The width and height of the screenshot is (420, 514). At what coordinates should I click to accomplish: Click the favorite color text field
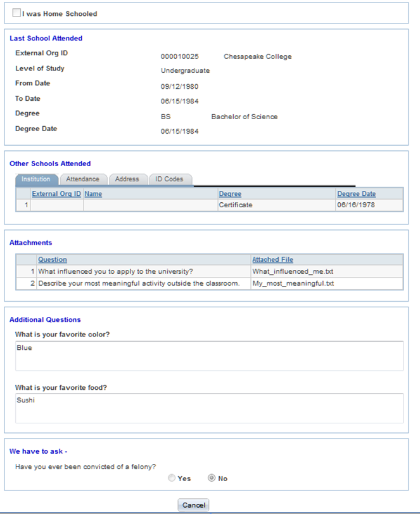pyautogui.click(x=209, y=356)
